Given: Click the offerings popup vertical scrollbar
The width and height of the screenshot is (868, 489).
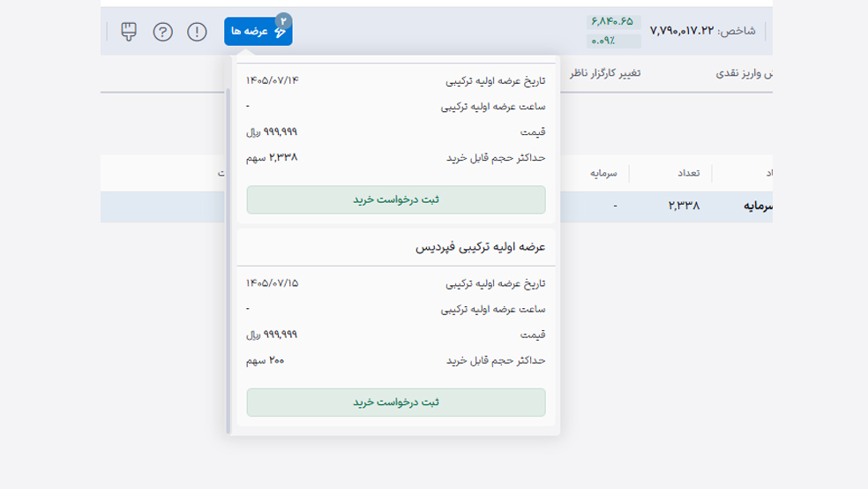Looking at the screenshot, I should click(x=228, y=260).
